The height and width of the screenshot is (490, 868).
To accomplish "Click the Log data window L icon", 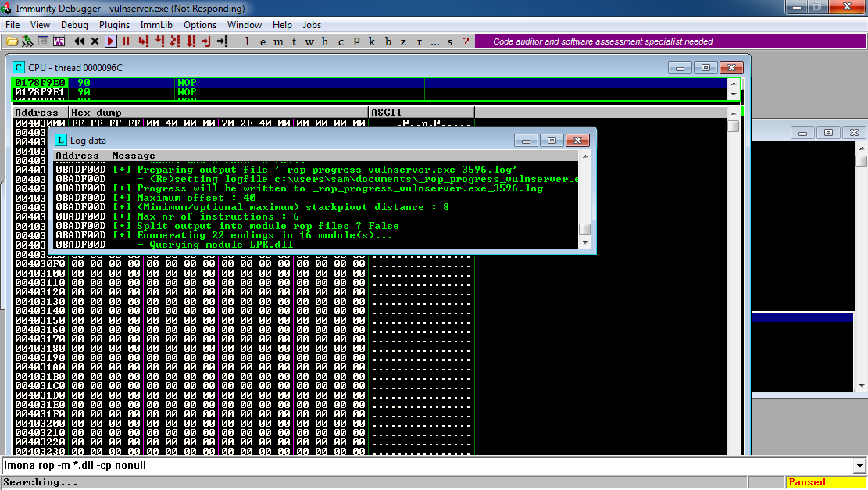I will [x=61, y=140].
